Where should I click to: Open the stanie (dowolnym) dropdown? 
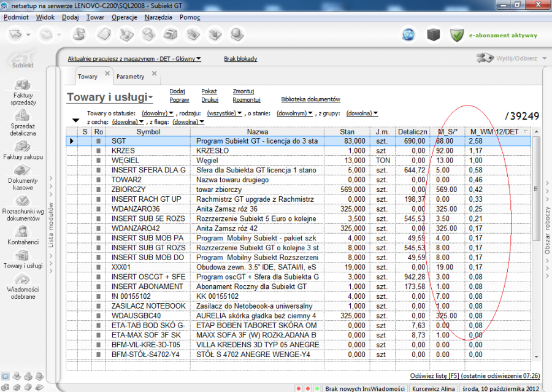(294, 113)
